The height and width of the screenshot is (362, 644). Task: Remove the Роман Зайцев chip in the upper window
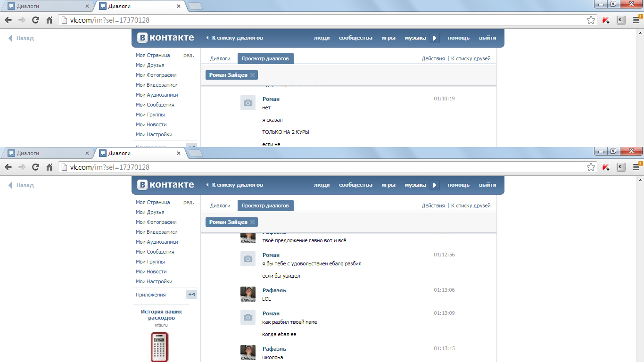pyautogui.click(x=253, y=75)
